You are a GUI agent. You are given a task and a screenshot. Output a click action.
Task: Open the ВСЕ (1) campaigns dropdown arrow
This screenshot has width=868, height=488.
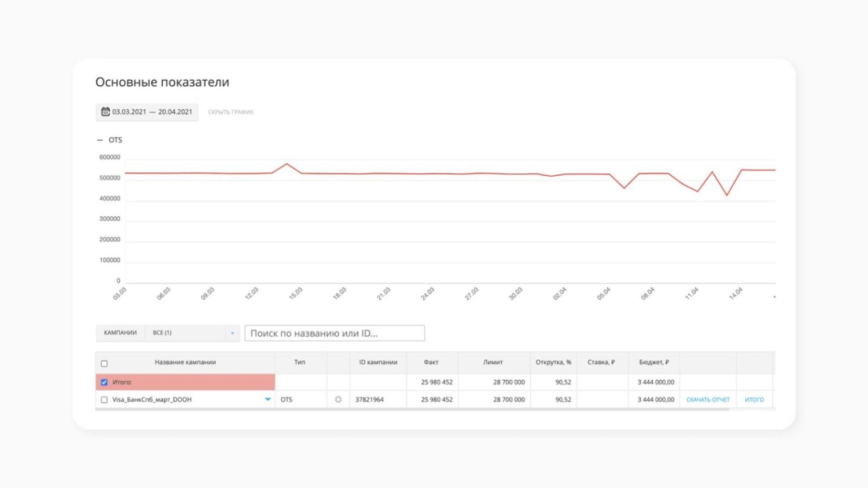point(232,333)
